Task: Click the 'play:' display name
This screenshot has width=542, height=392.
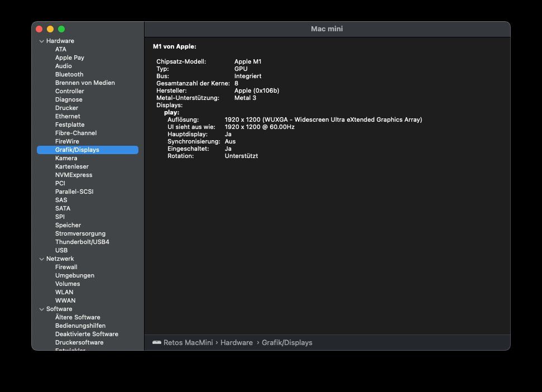Action: (x=171, y=112)
